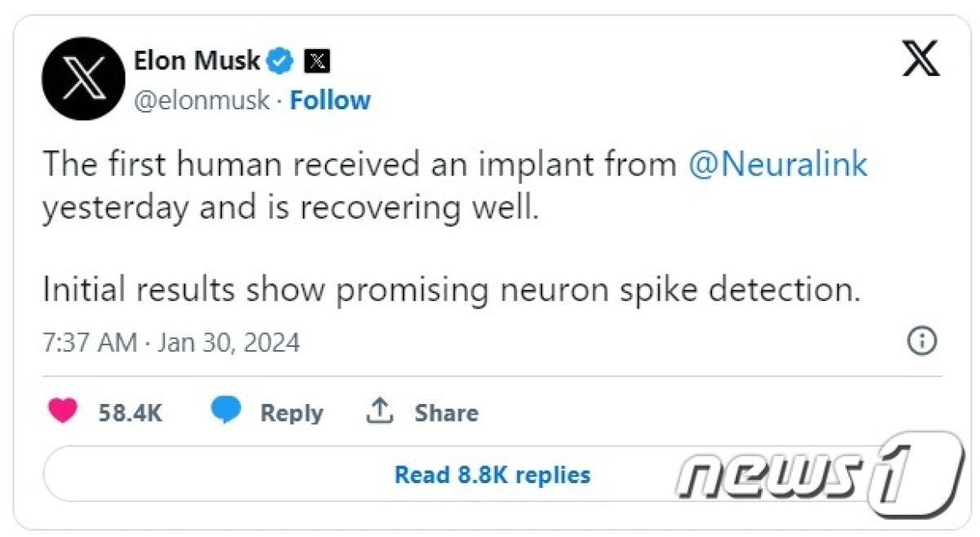980x537 pixels.
Task: Click the circled info icon
Action: (x=922, y=341)
